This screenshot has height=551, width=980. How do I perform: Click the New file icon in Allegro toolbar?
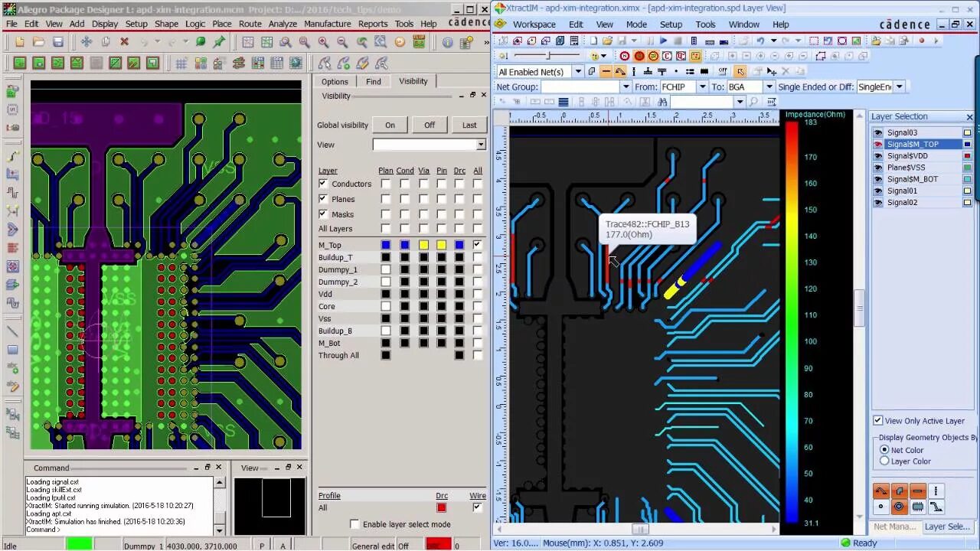tap(20, 42)
